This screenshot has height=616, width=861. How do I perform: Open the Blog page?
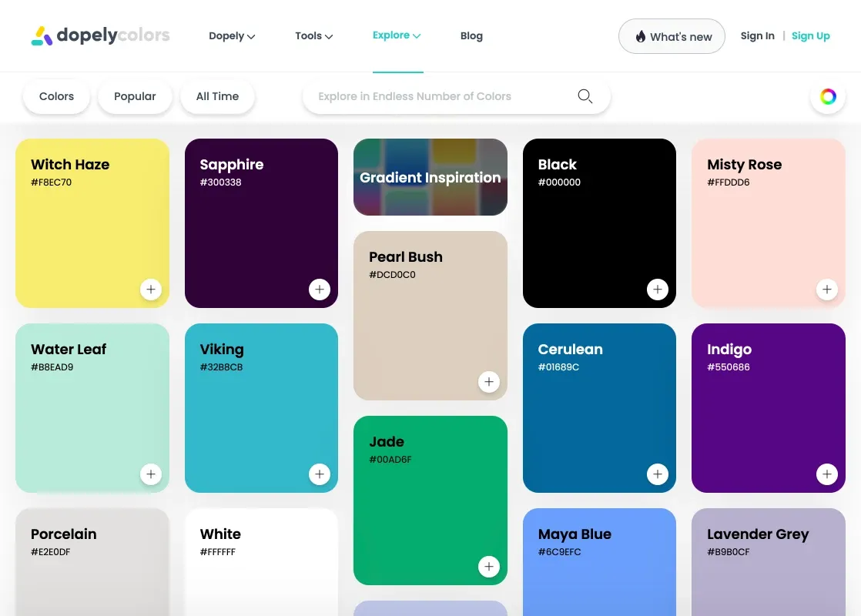pyautogui.click(x=471, y=36)
